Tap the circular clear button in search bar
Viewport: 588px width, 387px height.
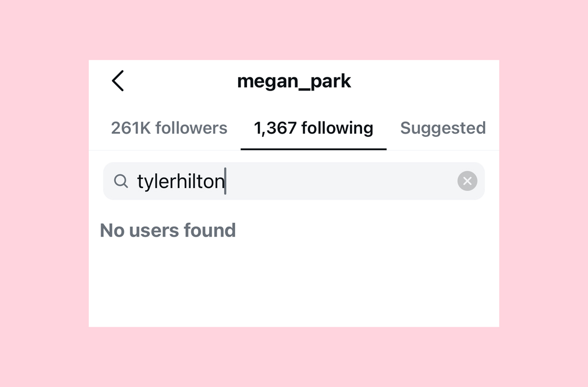coord(467,181)
